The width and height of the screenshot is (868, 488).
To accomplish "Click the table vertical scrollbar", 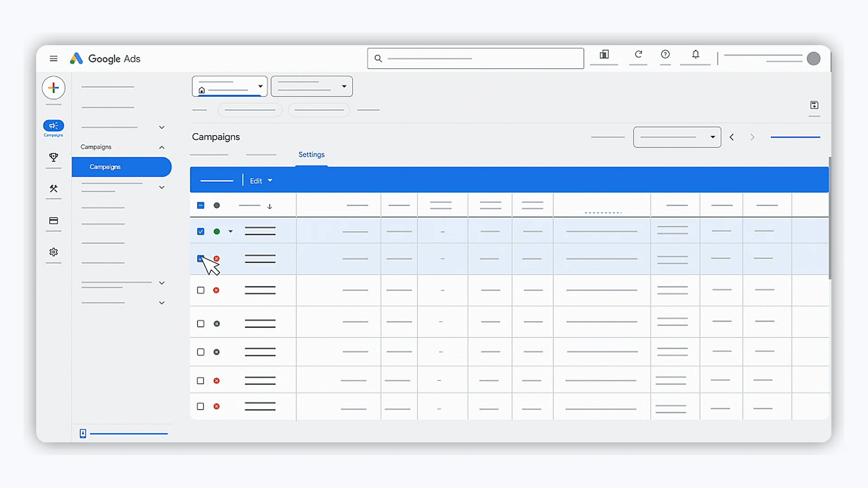I will click(x=830, y=218).
